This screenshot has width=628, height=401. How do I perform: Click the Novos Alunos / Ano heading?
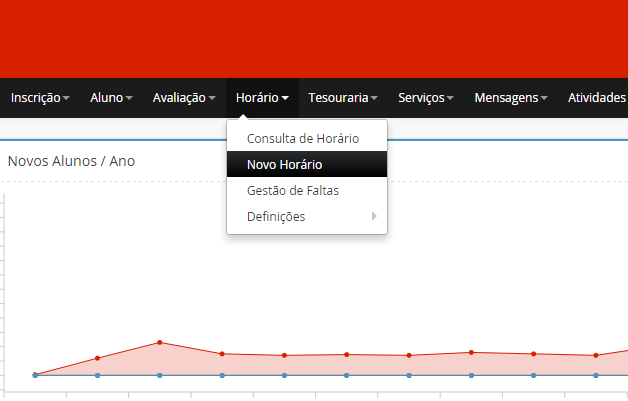tap(71, 161)
